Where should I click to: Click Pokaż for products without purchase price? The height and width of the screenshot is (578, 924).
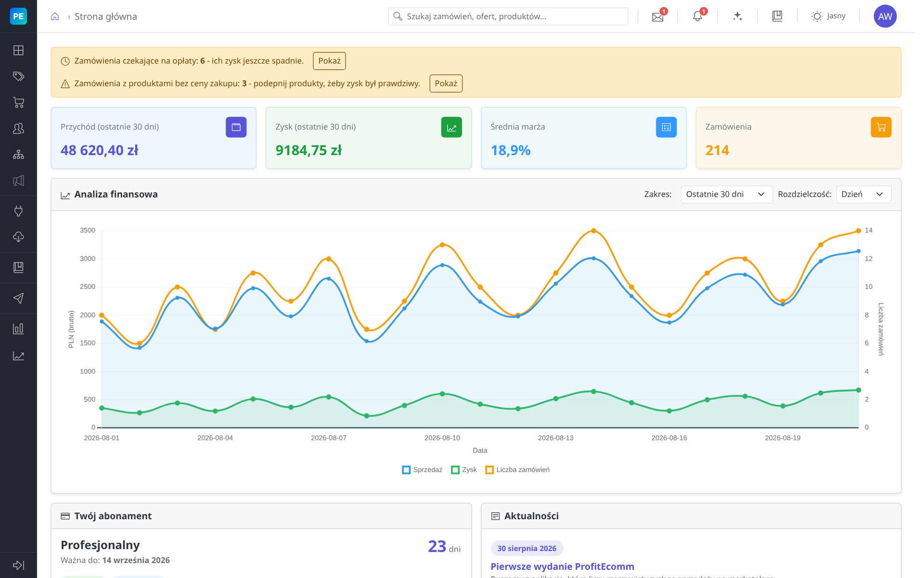pos(446,83)
